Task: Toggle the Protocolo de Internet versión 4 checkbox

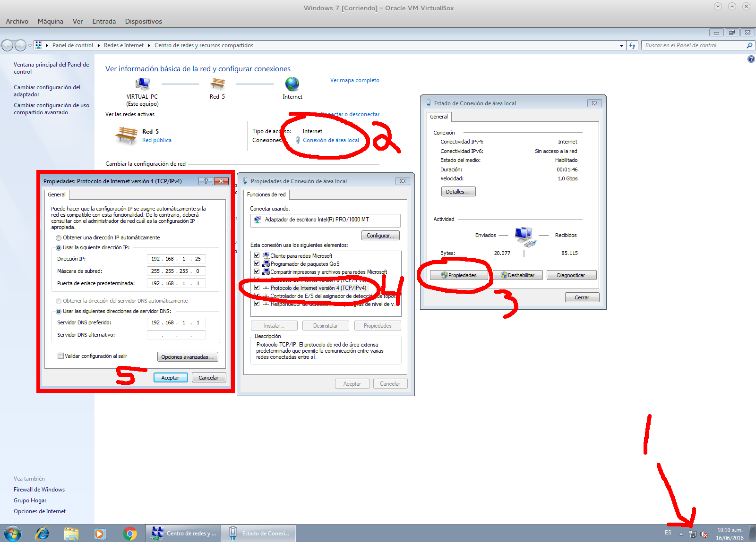Action: pos(257,288)
